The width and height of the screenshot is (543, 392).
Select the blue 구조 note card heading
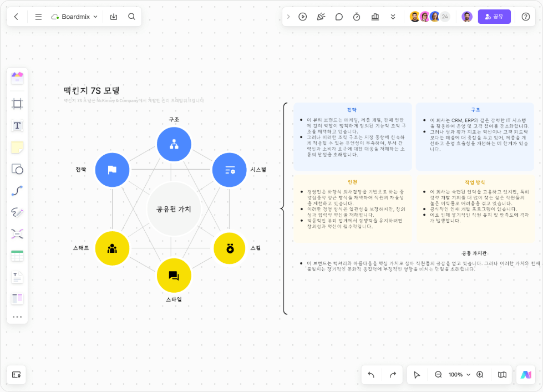pyautogui.click(x=475, y=110)
